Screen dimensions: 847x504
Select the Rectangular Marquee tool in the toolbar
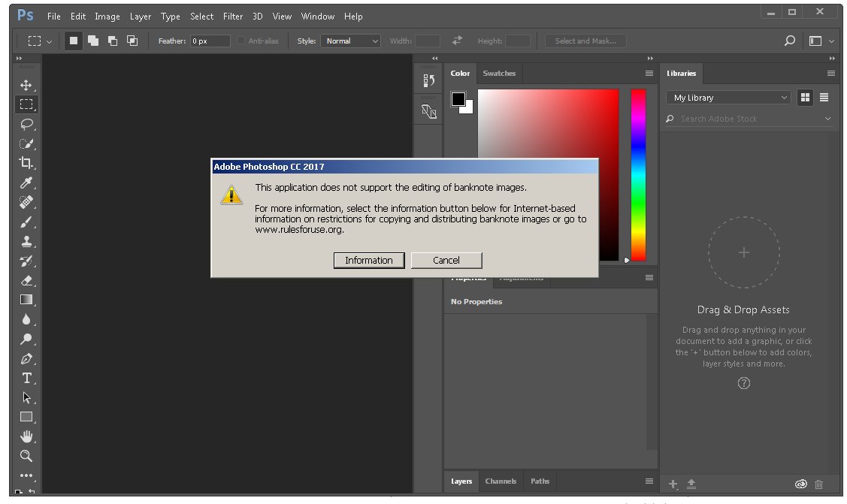(x=26, y=104)
